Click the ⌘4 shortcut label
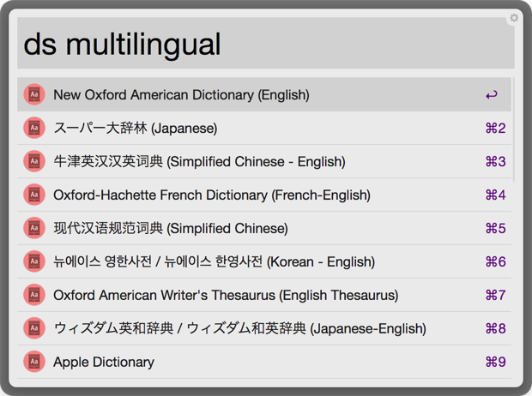The height and width of the screenshot is (396, 532). coord(495,195)
